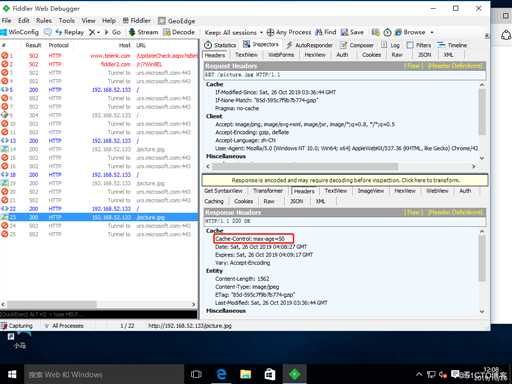The height and width of the screenshot is (384, 512).
Task: Switch to the AutoResponder tab
Action: pyautogui.click(x=310, y=45)
